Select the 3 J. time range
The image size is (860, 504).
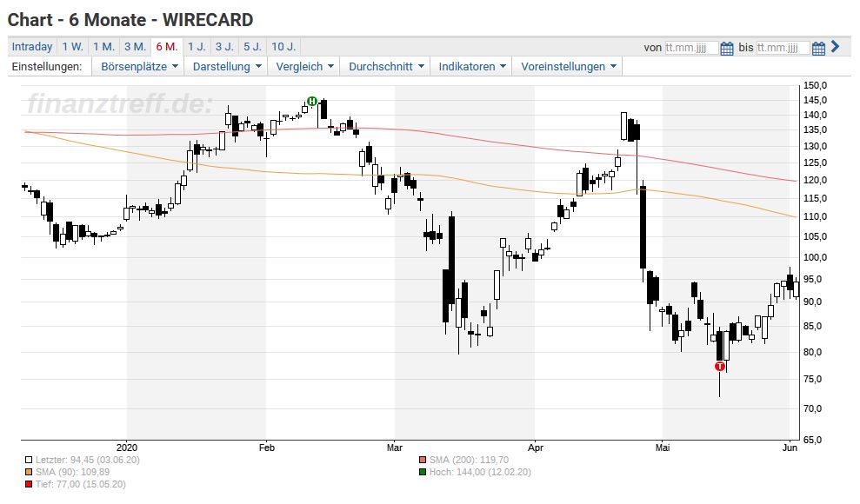224,47
